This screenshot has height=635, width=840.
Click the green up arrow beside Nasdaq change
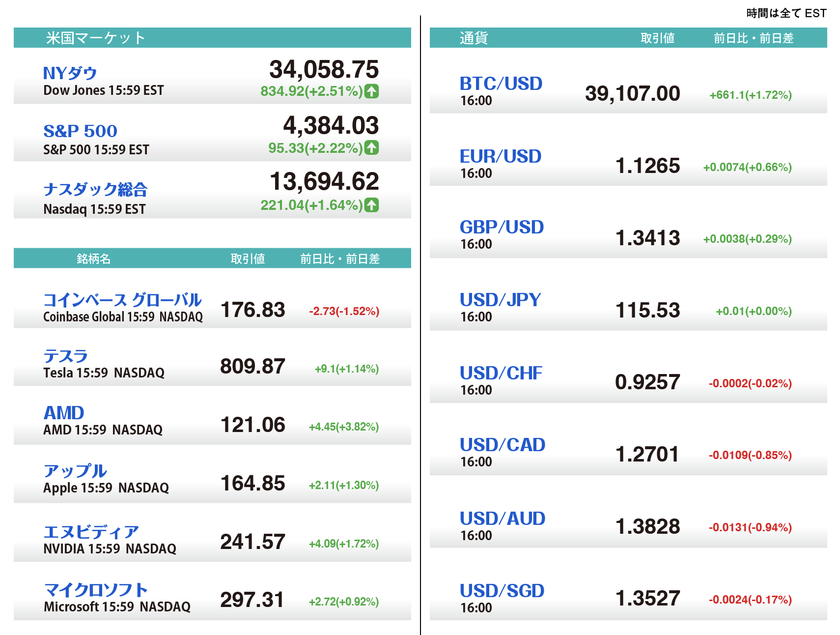tap(371, 204)
